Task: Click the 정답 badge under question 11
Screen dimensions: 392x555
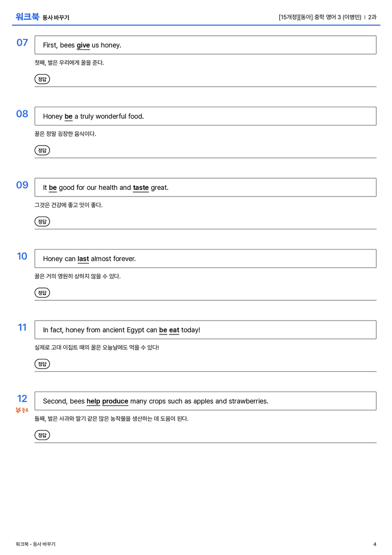Action: pyautogui.click(x=42, y=364)
